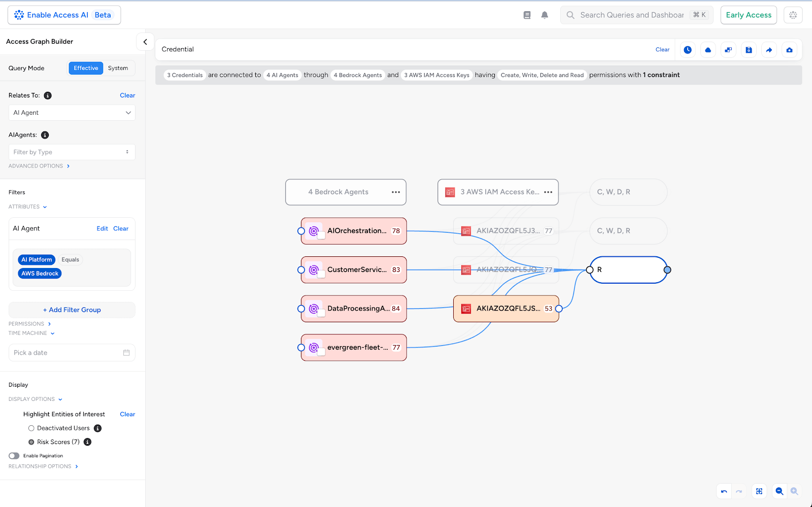Click the share arrow icon
The height and width of the screenshot is (507, 812).
pos(769,50)
